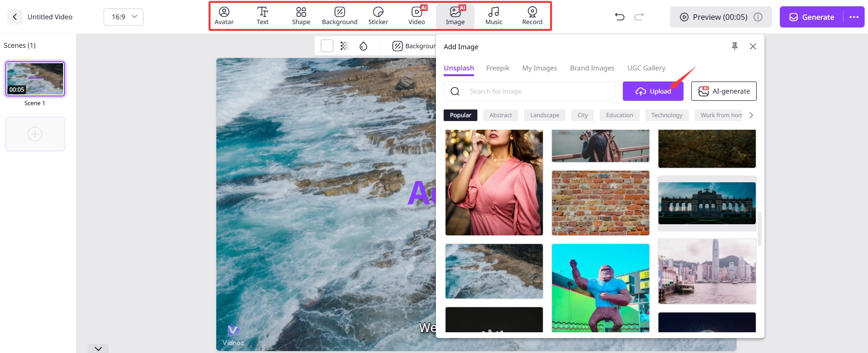
Task: Click the Upload button
Action: pos(653,91)
